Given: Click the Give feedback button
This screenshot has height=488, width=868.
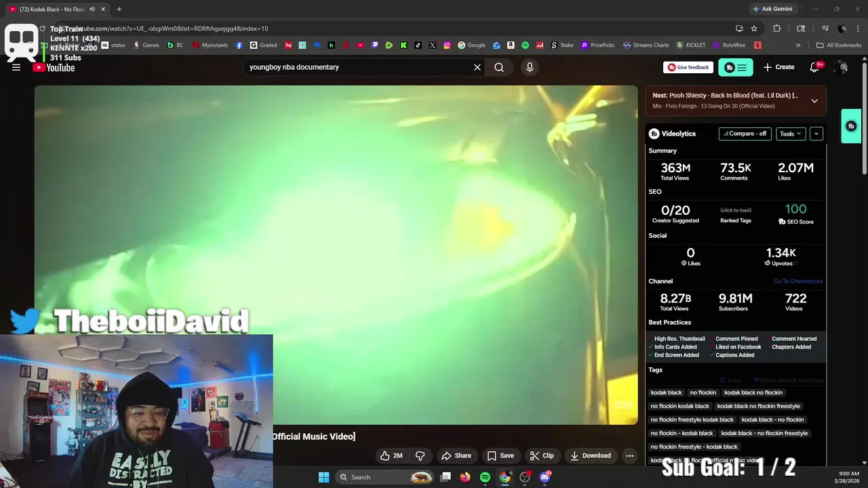Looking at the screenshot, I should tap(688, 67).
